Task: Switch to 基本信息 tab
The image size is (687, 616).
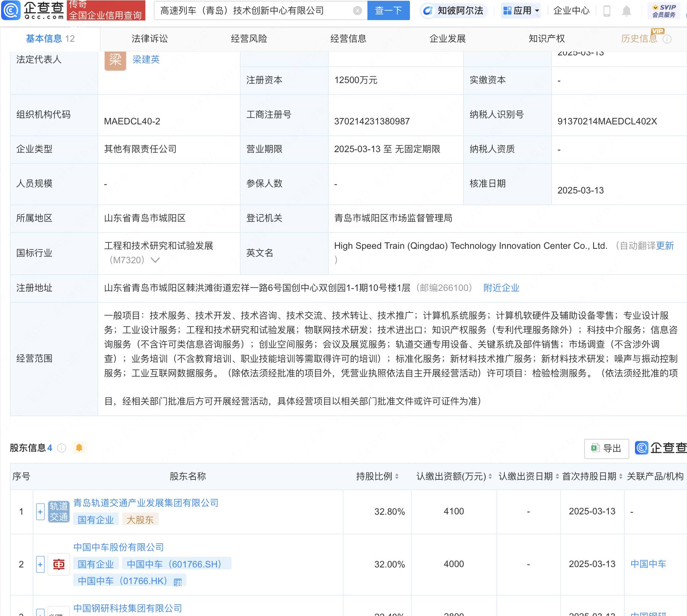Action: [50, 39]
